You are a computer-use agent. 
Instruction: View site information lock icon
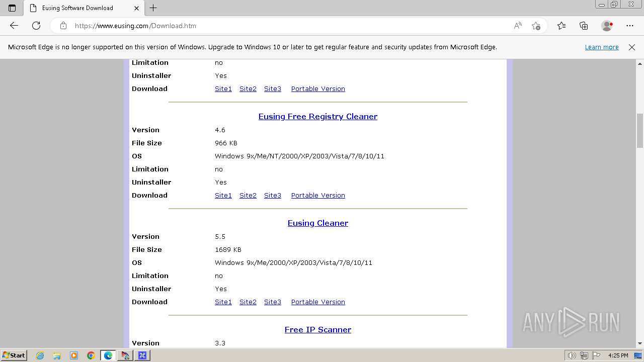click(x=63, y=26)
